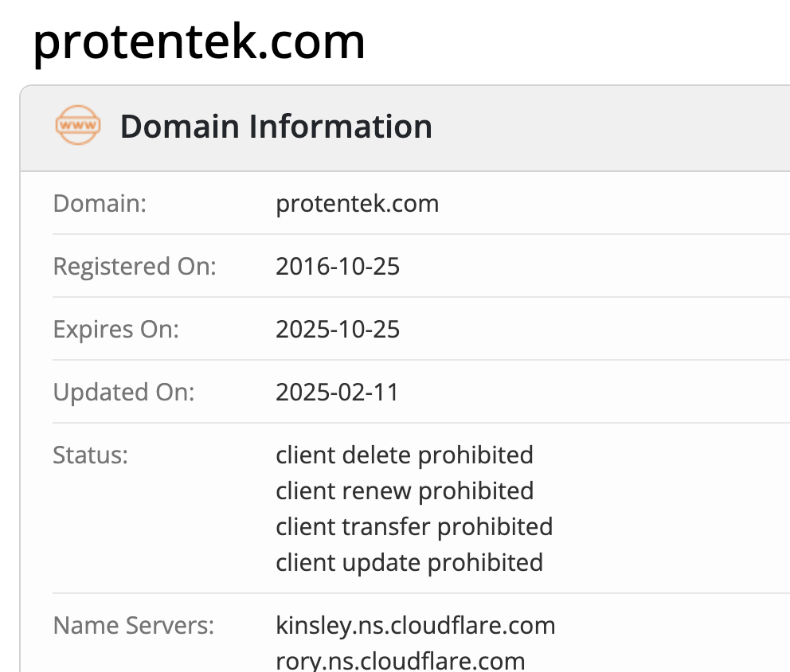This screenshot has width=790, height=672.
Task: Click the registration date 2016-10-25
Action: 338,266
